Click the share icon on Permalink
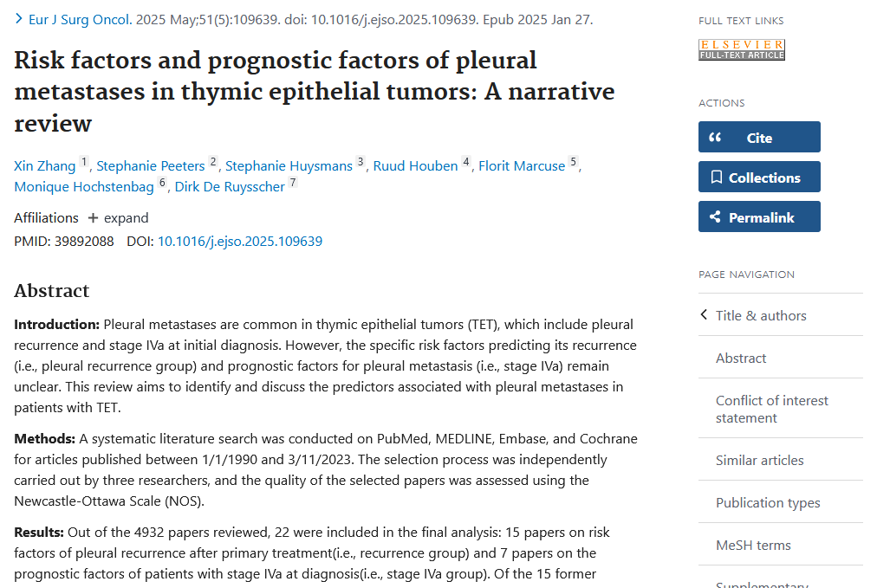Viewport: 890px width, 588px height. pyautogui.click(x=715, y=217)
